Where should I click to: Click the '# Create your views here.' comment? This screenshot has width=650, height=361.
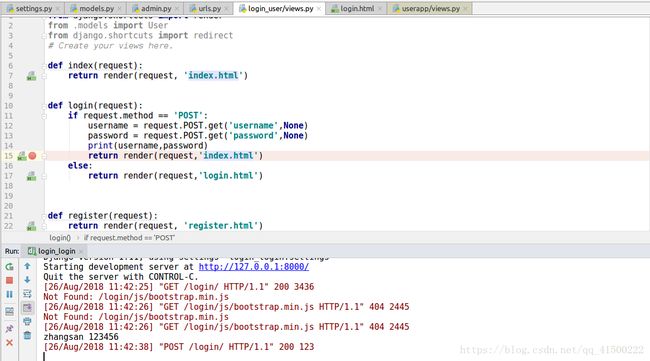click(110, 46)
